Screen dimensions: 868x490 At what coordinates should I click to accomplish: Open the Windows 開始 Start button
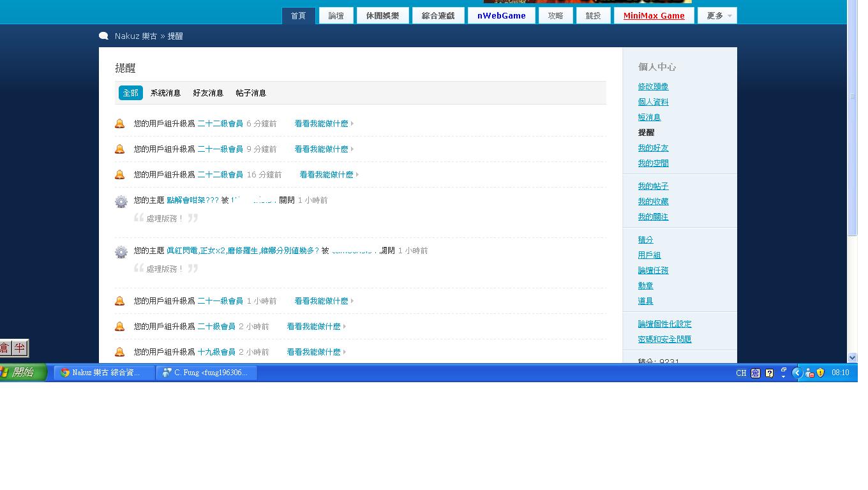(23, 373)
